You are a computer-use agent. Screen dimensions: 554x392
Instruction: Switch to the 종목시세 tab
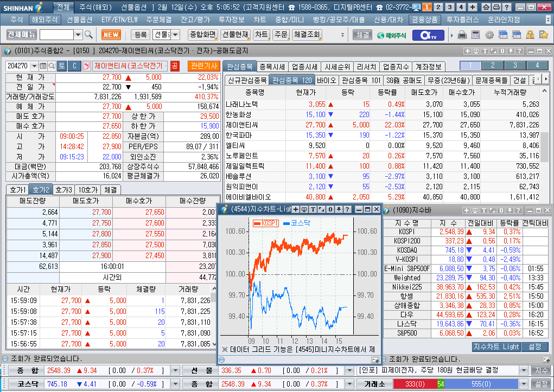pyautogui.click(x=272, y=66)
